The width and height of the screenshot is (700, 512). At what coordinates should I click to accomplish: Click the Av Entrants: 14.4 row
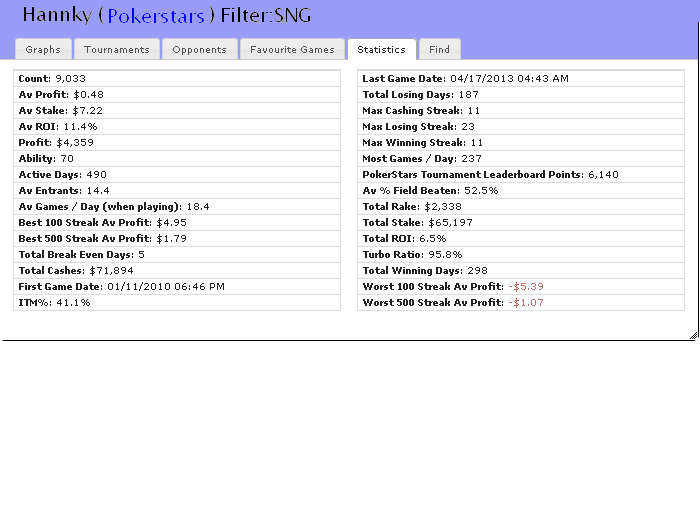[x=177, y=191]
